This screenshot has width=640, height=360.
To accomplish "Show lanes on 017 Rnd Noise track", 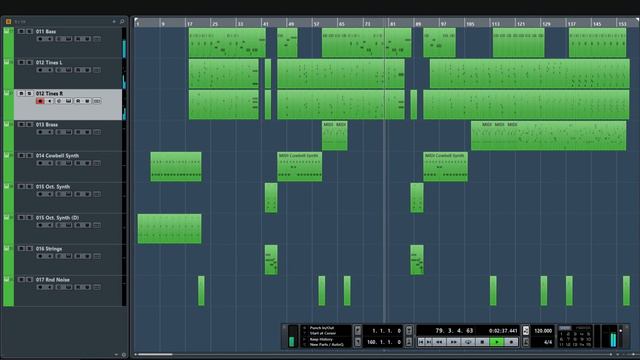I will [x=97, y=287].
